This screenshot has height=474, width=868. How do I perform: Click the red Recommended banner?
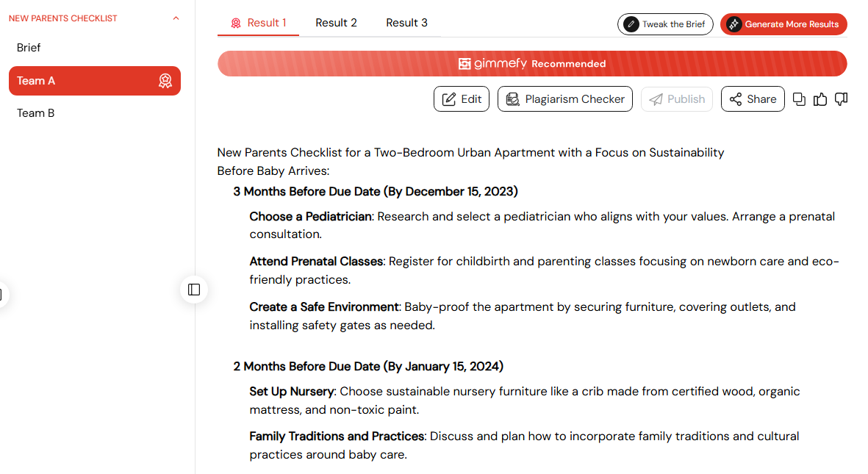coord(532,64)
